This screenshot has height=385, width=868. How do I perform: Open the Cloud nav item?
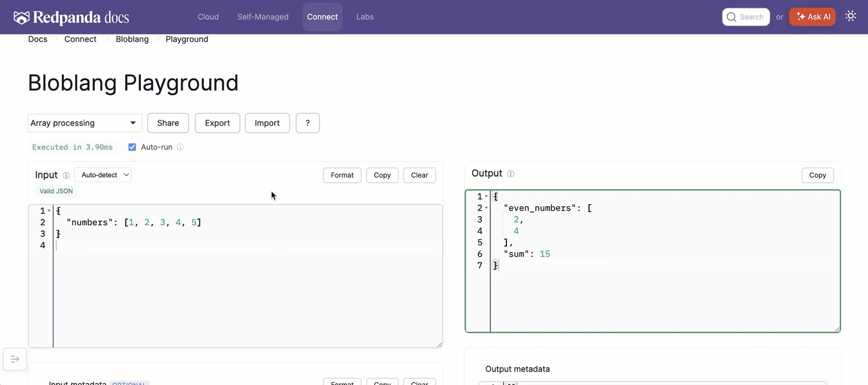coord(208,17)
